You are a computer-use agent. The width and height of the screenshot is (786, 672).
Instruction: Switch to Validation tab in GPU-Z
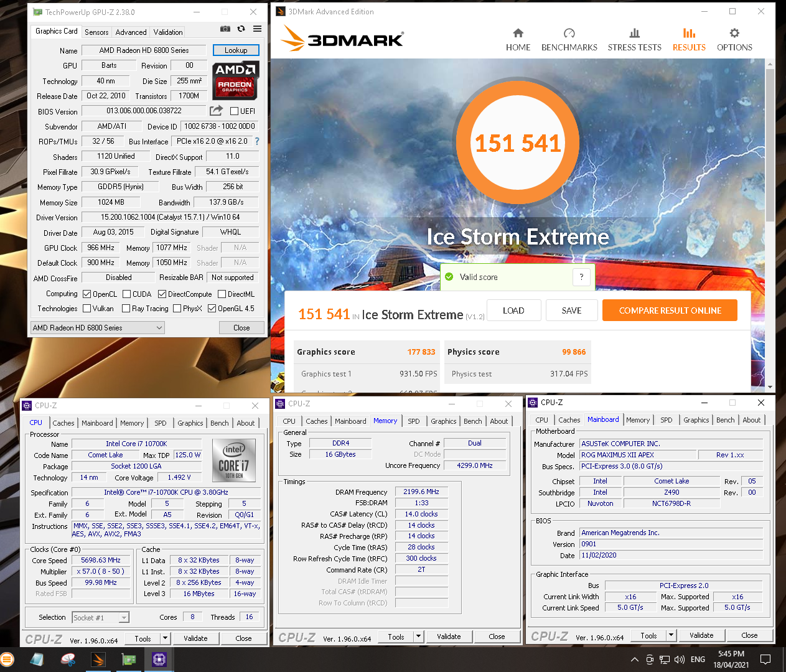tap(168, 32)
